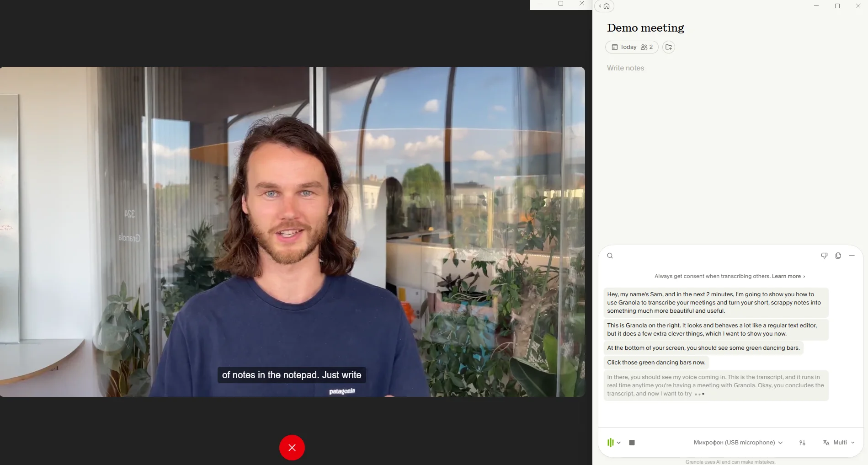Focus the Write notes field
The image size is (868, 465).
click(x=625, y=68)
